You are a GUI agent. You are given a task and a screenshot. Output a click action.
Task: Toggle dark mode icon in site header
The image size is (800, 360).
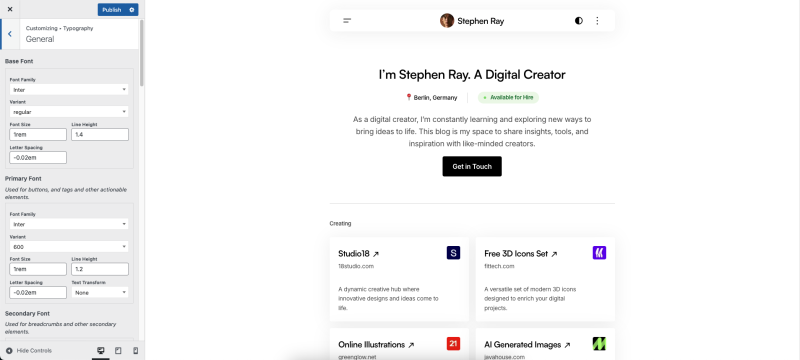(579, 21)
